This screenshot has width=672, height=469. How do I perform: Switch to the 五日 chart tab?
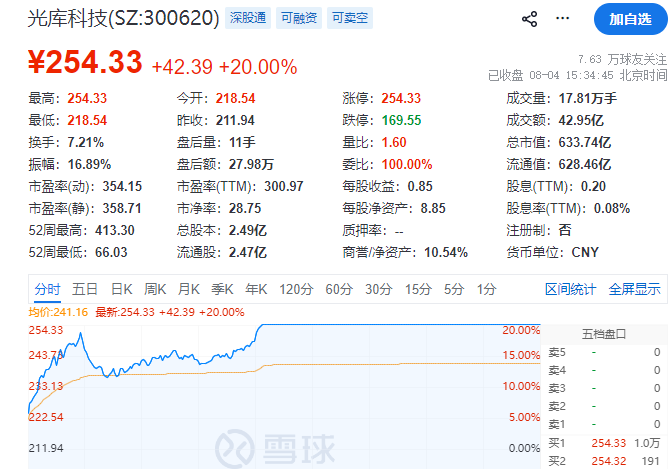tap(84, 289)
